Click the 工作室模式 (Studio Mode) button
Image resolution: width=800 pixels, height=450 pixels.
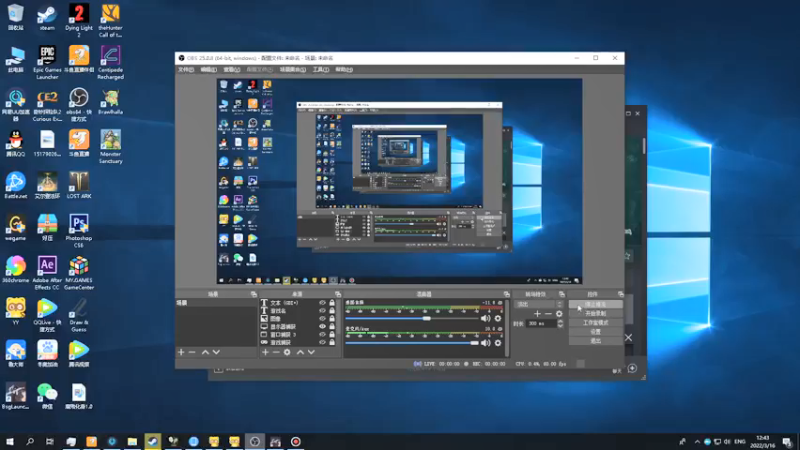(x=595, y=322)
